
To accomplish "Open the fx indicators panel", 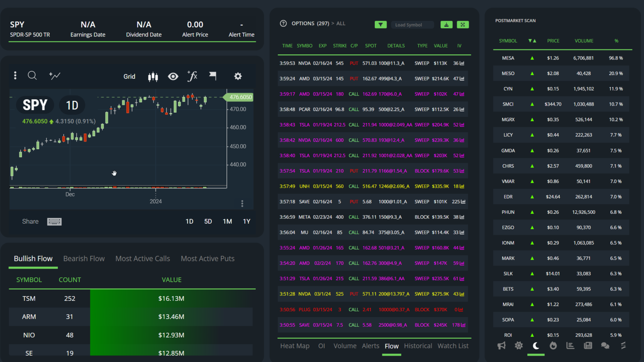I will coord(192,76).
